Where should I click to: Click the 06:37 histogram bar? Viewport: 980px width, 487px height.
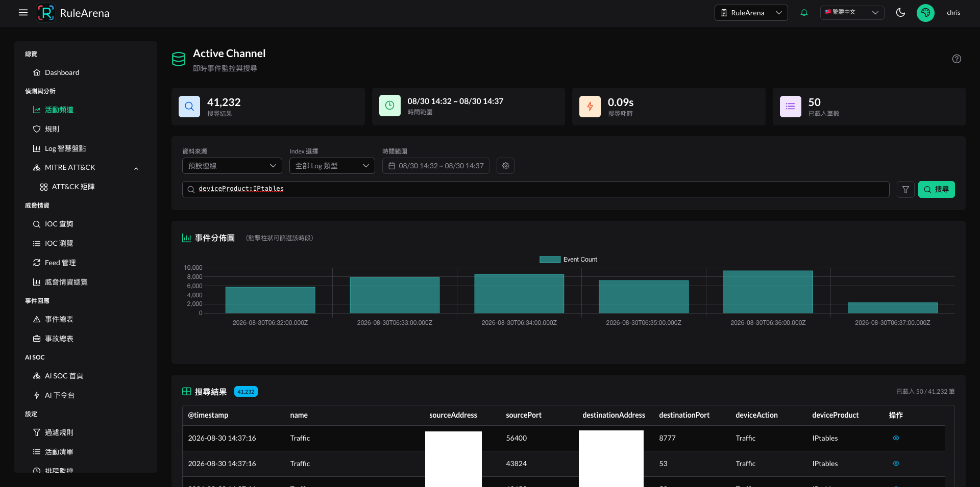point(892,308)
